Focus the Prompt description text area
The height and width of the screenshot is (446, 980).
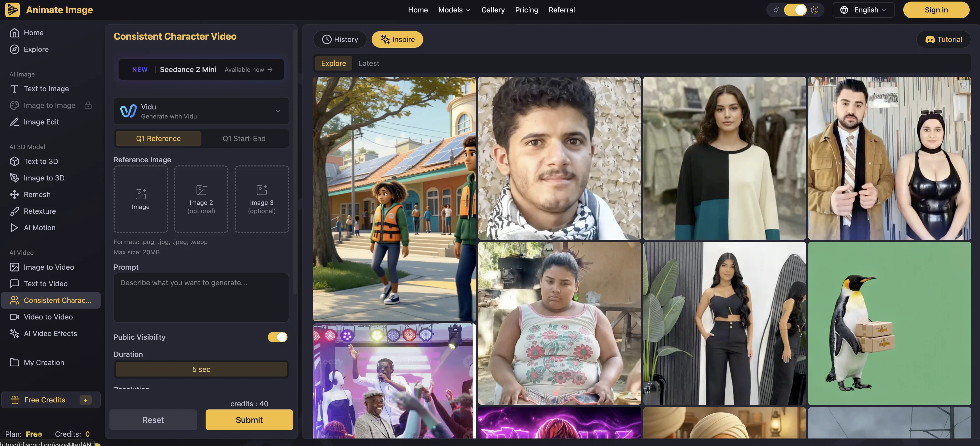coord(201,298)
